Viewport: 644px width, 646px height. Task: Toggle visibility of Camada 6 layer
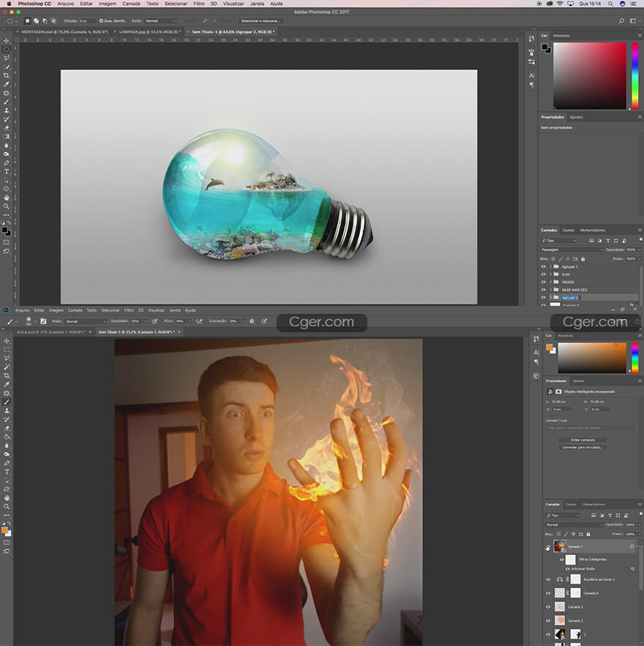click(548, 593)
